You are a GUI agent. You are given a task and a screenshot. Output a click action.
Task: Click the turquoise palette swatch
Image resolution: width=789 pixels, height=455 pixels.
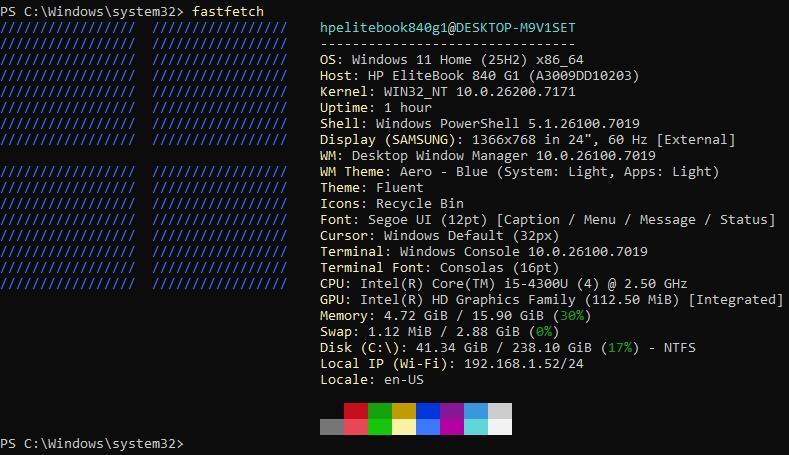[x=476, y=427]
